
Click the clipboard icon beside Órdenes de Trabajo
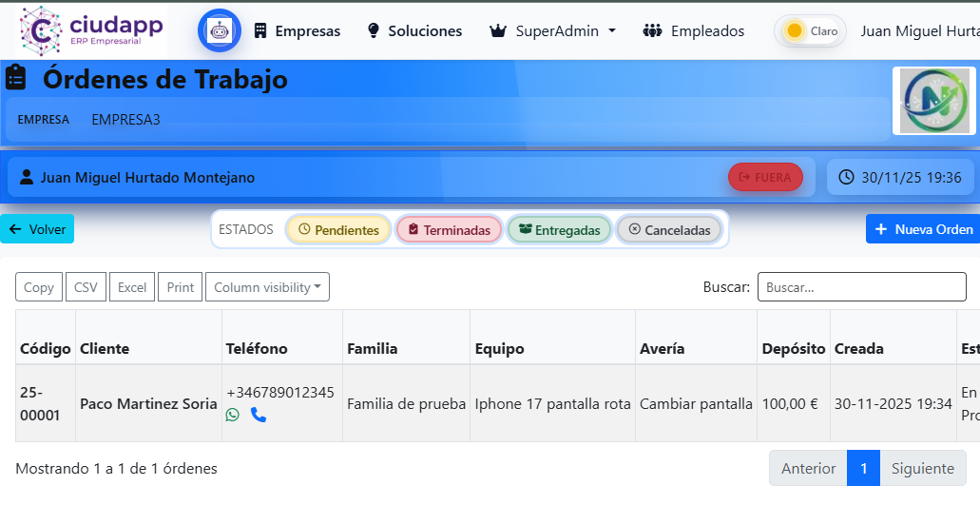(15, 78)
